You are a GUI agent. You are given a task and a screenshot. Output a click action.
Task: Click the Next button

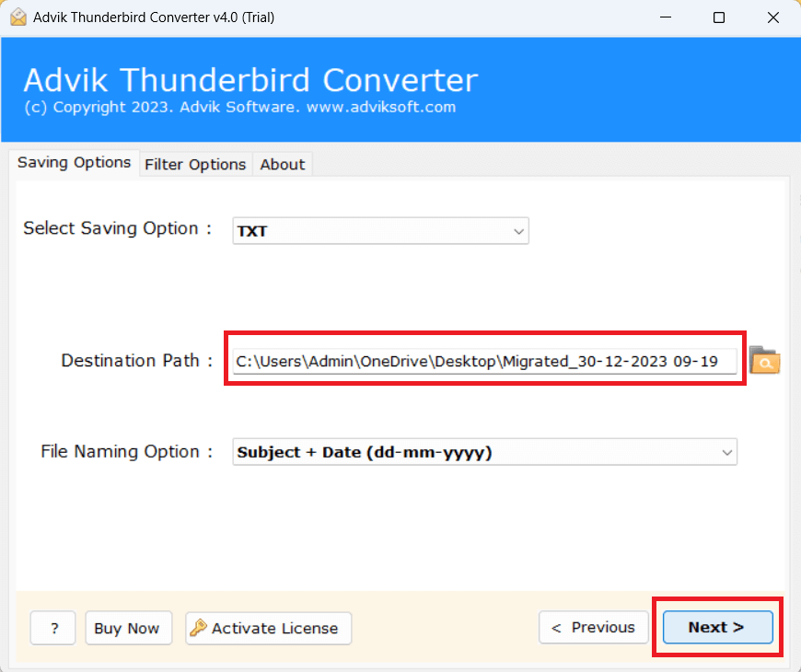[x=717, y=627]
